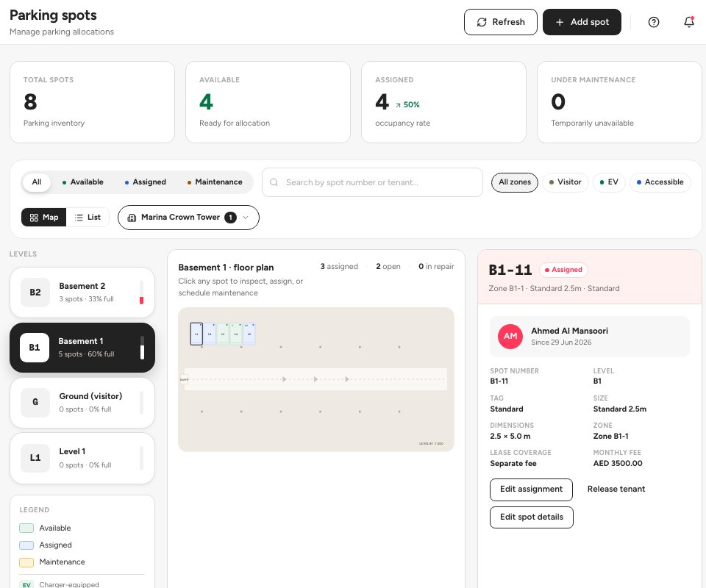Viewport: 706px width, 588px height.
Task: Click the Maintenance legend swatch
Action: tap(26, 562)
